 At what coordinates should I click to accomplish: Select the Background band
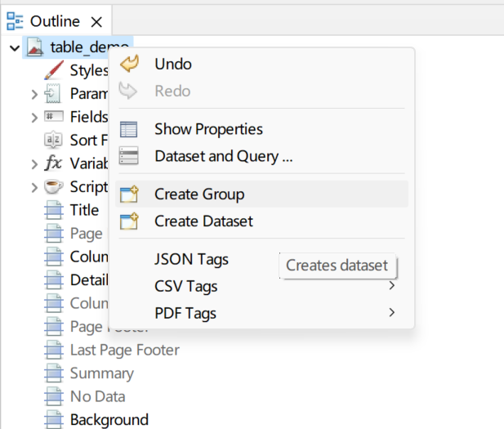(x=109, y=420)
